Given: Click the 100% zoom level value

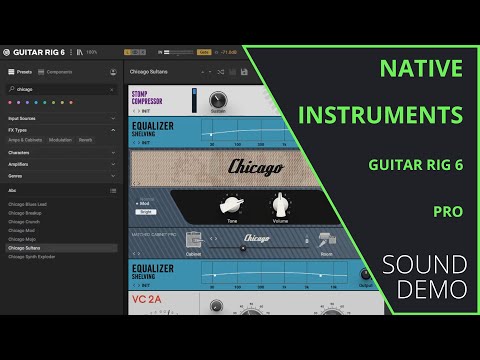Looking at the screenshot, I should pyautogui.click(x=92, y=52).
